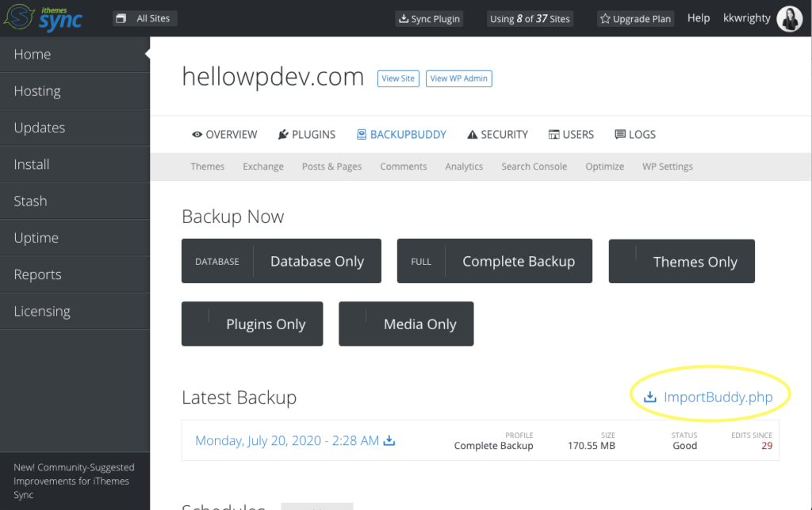Open the Exchange sub-tab
Viewport: 812px width, 510px height.
pyautogui.click(x=263, y=167)
